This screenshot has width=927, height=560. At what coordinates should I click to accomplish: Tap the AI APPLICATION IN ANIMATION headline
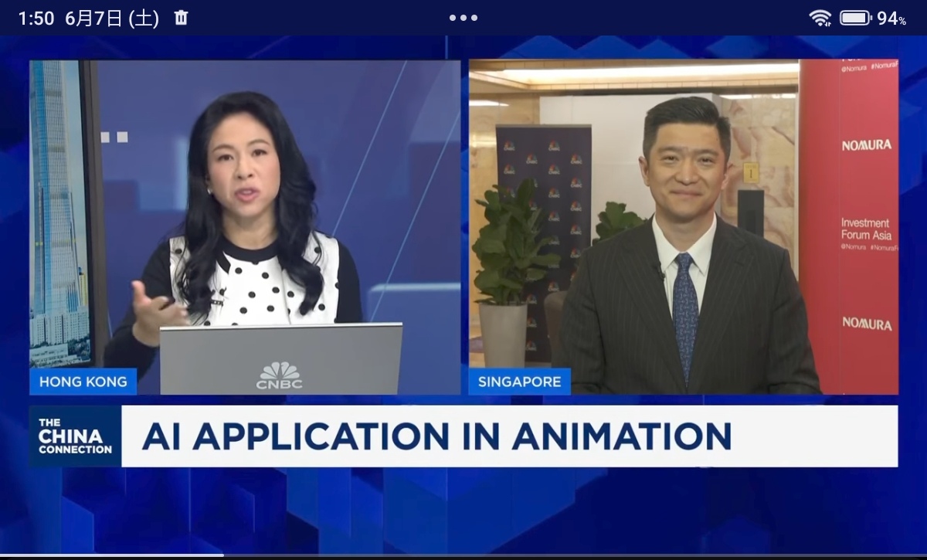click(436, 436)
